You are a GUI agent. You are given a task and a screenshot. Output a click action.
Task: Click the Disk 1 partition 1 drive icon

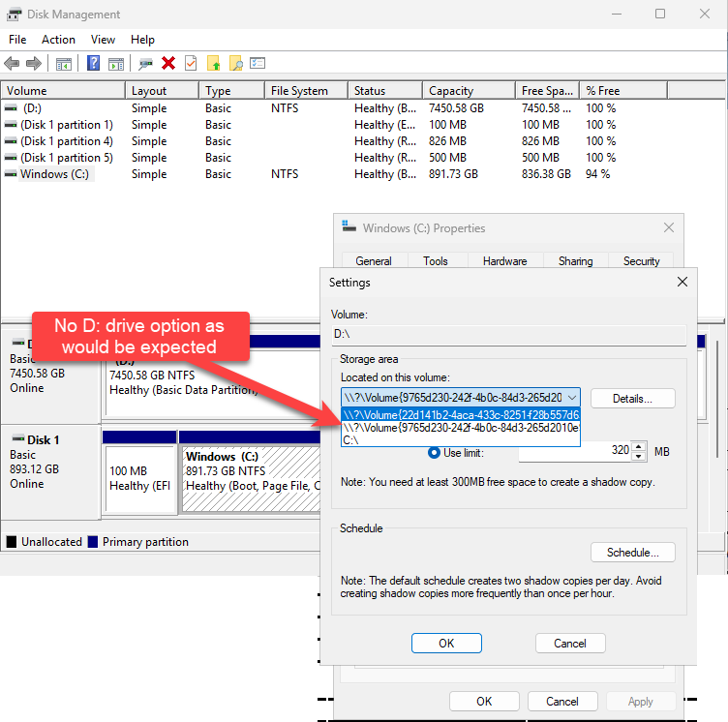(x=11, y=125)
